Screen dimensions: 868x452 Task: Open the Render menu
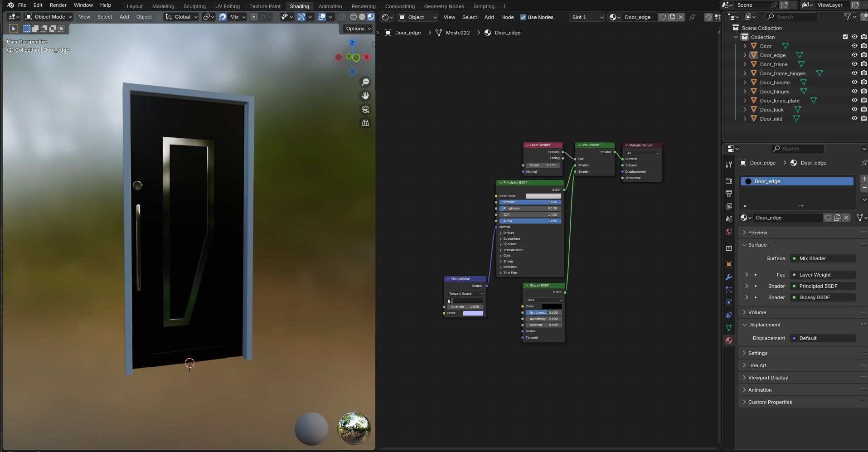(x=58, y=5)
